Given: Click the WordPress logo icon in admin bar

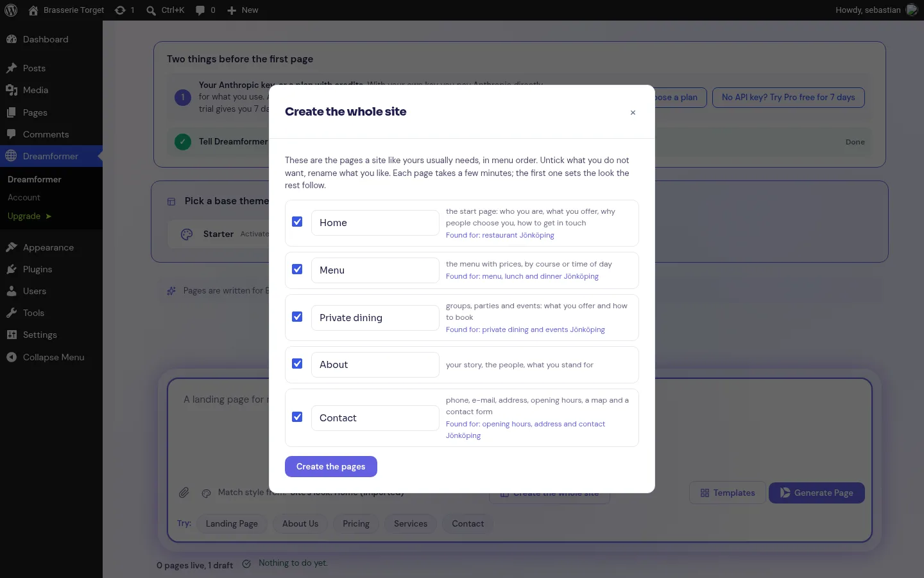Looking at the screenshot, I should (11, 10).
